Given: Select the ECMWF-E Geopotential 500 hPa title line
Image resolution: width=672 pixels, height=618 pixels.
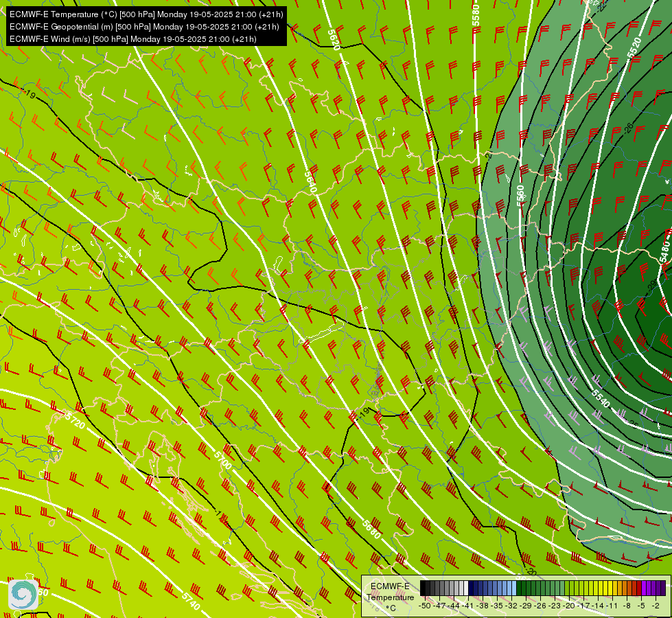Looking at the screenshot, I should [x=144, y=27].
